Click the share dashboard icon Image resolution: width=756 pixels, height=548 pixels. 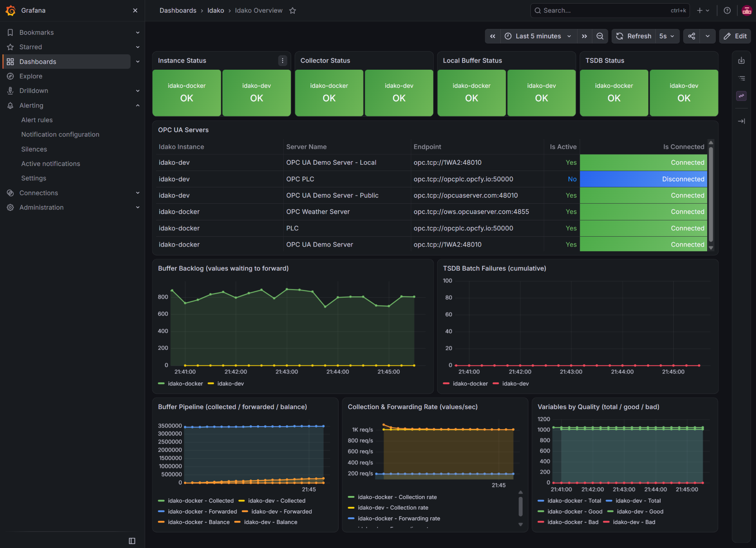pyautogui.click(x=692, y=36)
